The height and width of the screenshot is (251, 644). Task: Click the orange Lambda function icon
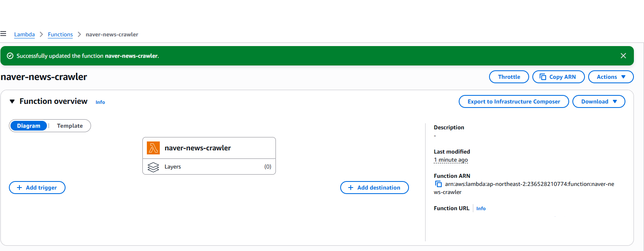click(153, 148)
